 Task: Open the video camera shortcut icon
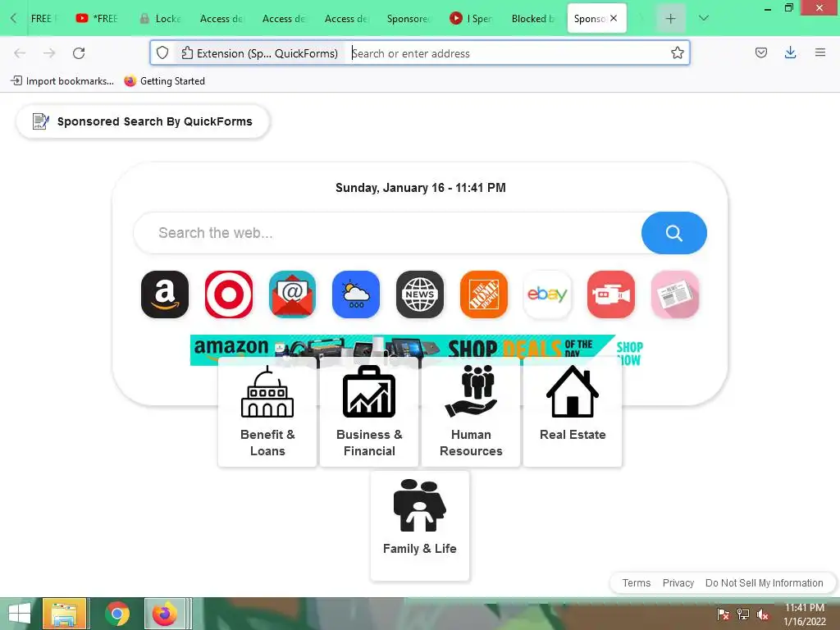pyautogui.click(x=611, y=294)
